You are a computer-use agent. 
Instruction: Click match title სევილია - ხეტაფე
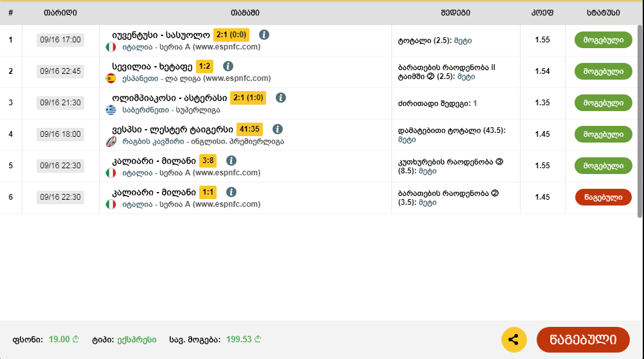pos(152,66)
